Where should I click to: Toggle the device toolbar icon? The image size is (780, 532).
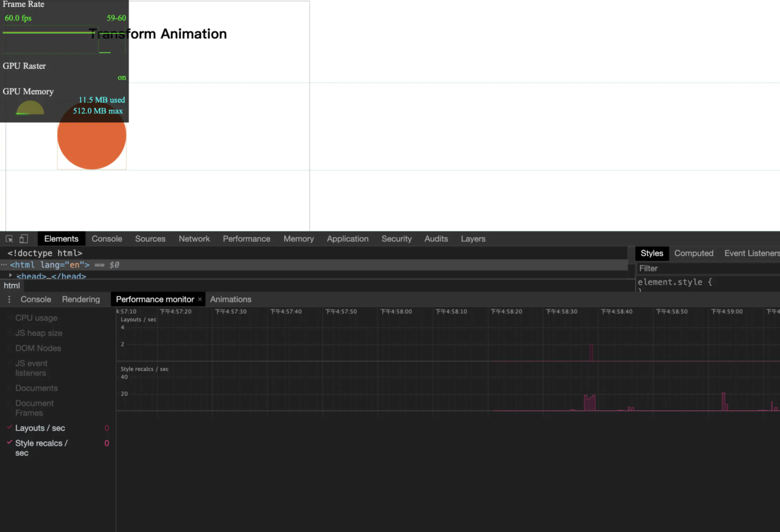(23, 239)
